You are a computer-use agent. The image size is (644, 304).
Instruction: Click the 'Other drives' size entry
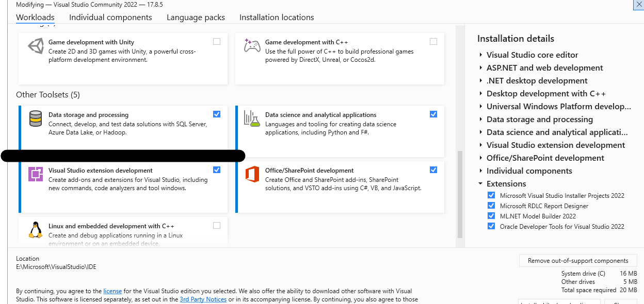599,282
